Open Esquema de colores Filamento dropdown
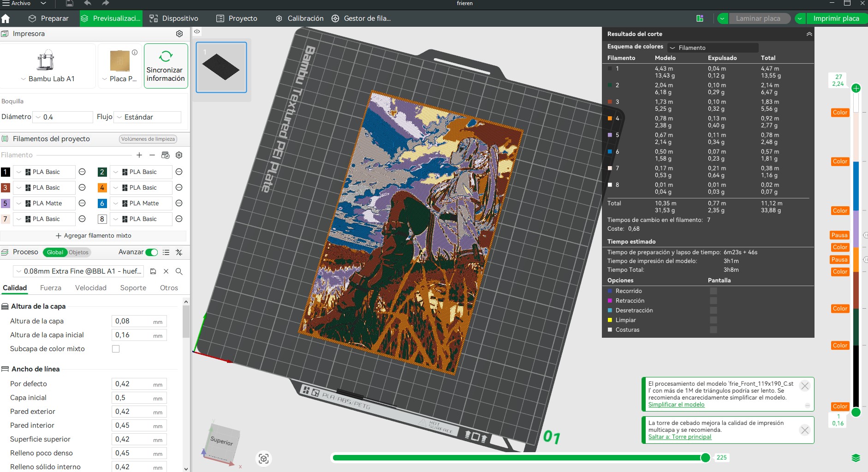Screen dimensions: 868x472 [713, 48]
